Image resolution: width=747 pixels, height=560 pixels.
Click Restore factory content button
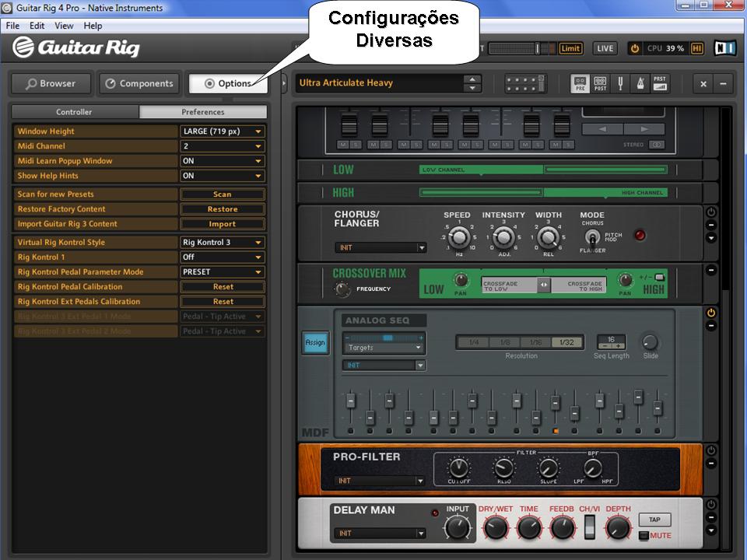pos(222,209)
